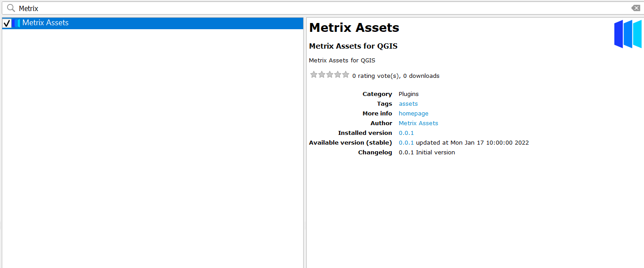The height and width of the screenshot is (268, 644).
Task: Click the large Metrix Assets heading
Action: pyautogui.click(x=354, y=28)
